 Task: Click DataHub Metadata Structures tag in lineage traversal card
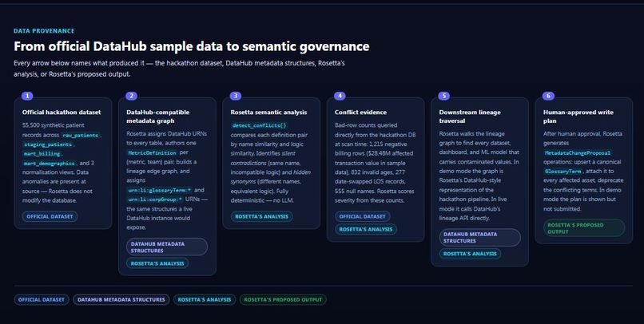pyautogui.click(x=479, y=238)
